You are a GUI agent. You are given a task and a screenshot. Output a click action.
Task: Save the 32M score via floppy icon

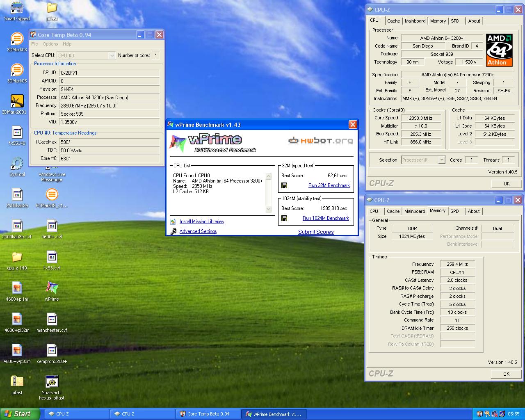pyautogui.click(x=284, y=185)
